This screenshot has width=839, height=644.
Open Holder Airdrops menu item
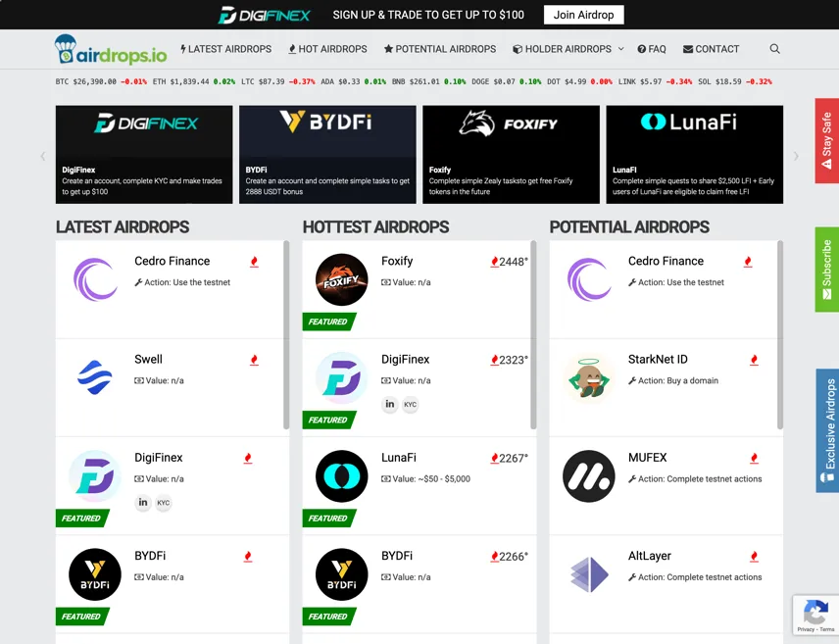[x=563, y=49]
